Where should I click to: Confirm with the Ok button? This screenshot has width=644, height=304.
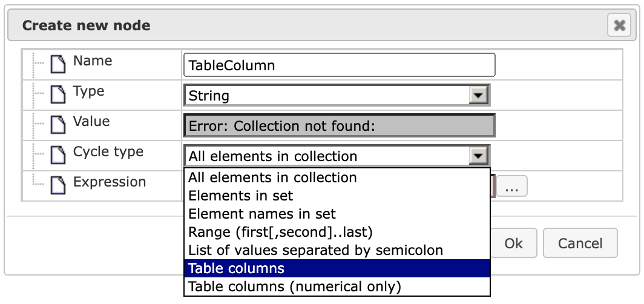coord(513,243)
